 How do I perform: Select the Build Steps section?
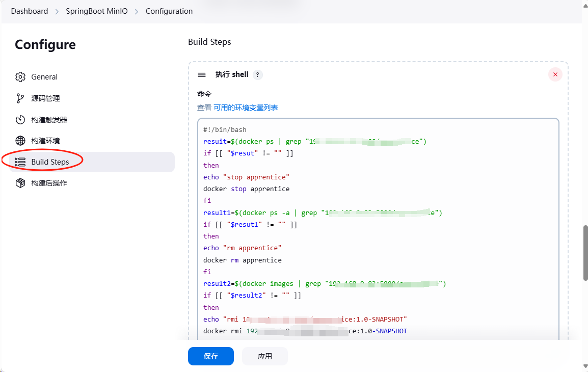(92, 162)
